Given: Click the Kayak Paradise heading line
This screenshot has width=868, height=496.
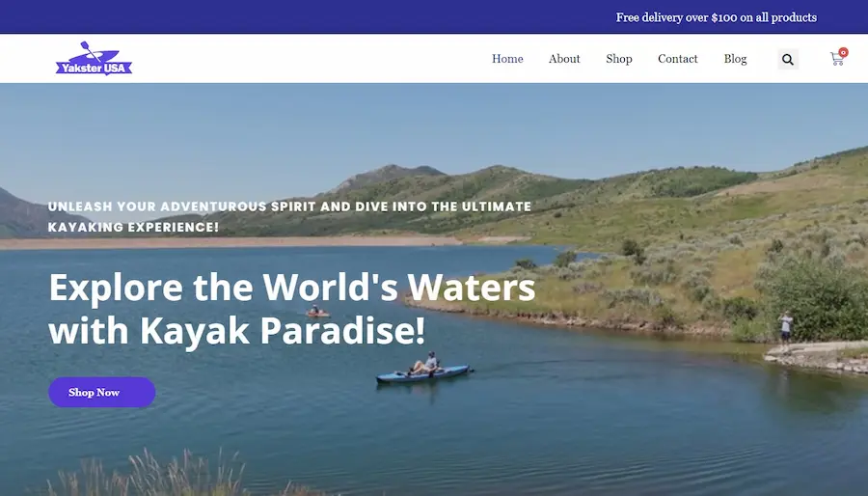Looking at the screenshot, I should (x=237, y=330).
